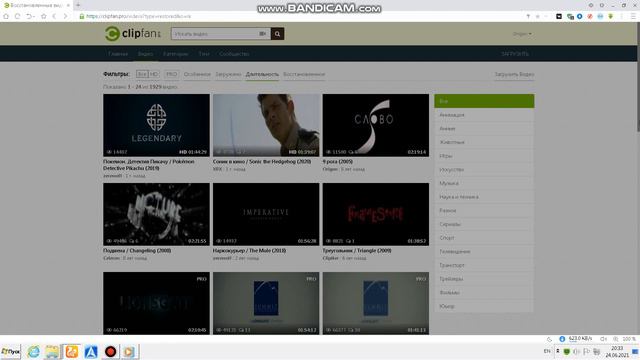Open the Sonic the Hedgehog video thumbnail

(266, 125)
